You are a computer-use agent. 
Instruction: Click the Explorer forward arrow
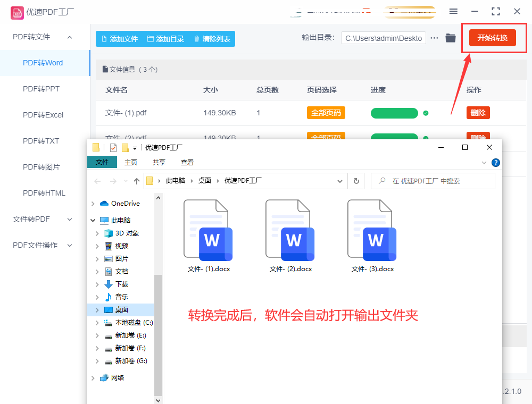pyautogui.click(x=113, y=181)
